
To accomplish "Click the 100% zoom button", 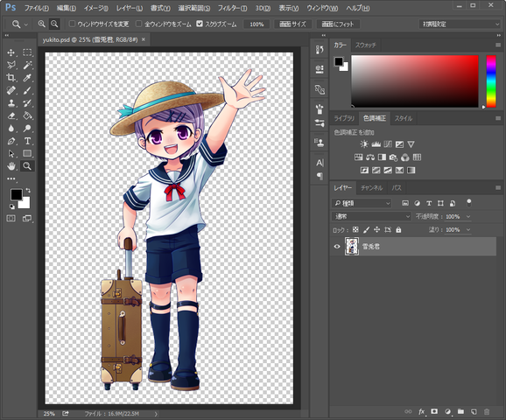I will (x=257, y=24).
